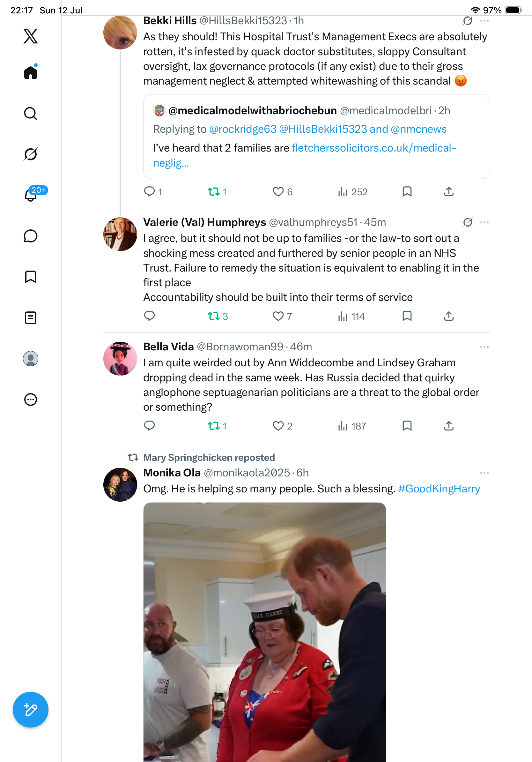Open Messages chat bubble in sidebar
Screen dimensions: 532x762
[31, 236]
